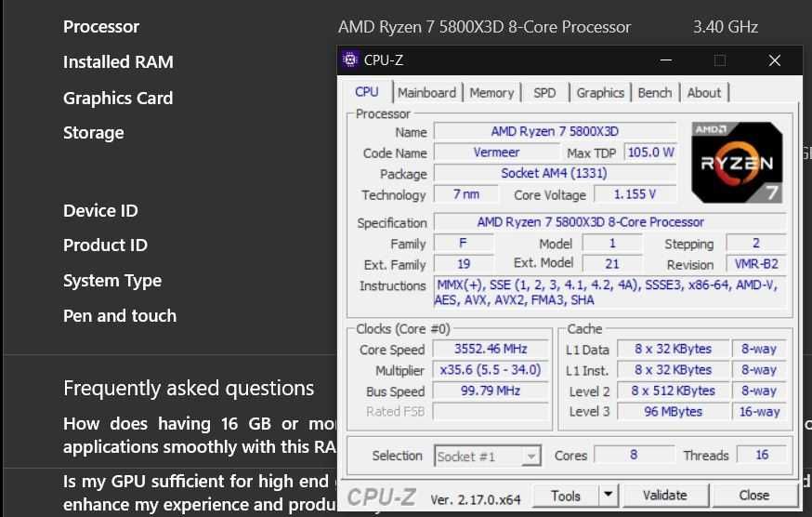Image resolution: width=812 pixels, height=517 pixels.
Task: Minimize the CPU-Z window
Action: point(666,60)
